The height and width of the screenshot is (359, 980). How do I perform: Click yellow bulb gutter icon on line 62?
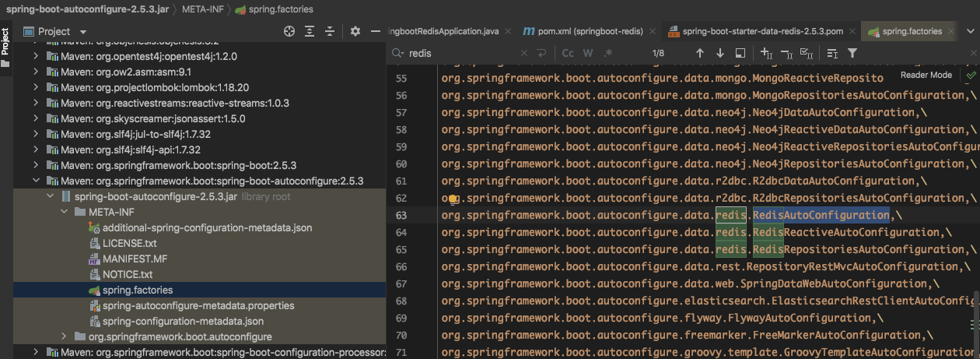(453, 199)
